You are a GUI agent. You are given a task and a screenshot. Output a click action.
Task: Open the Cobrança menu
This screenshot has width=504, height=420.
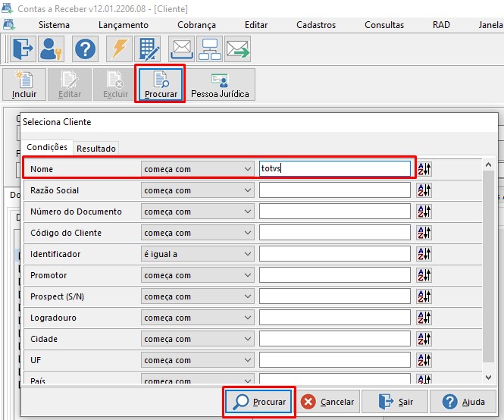[196, 25]
